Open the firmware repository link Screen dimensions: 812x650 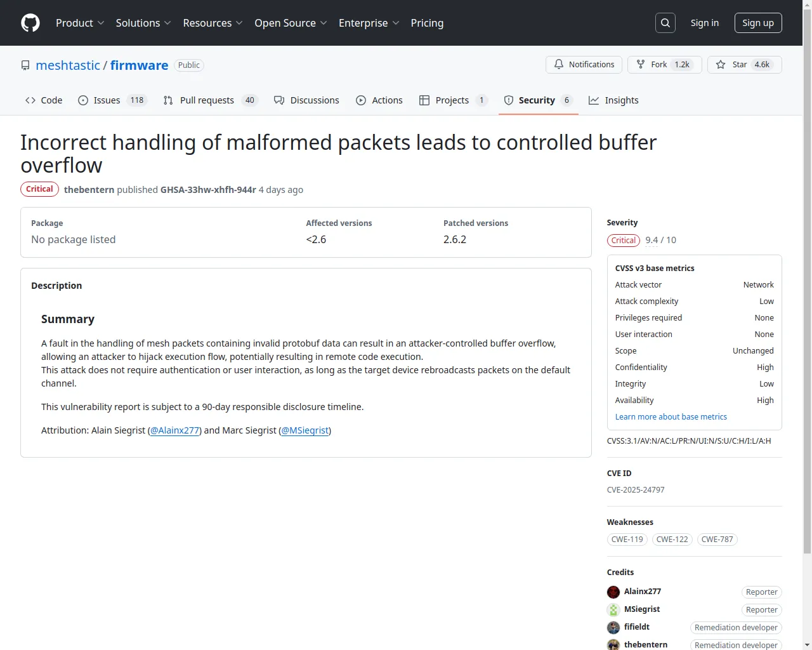coord(140,65)
